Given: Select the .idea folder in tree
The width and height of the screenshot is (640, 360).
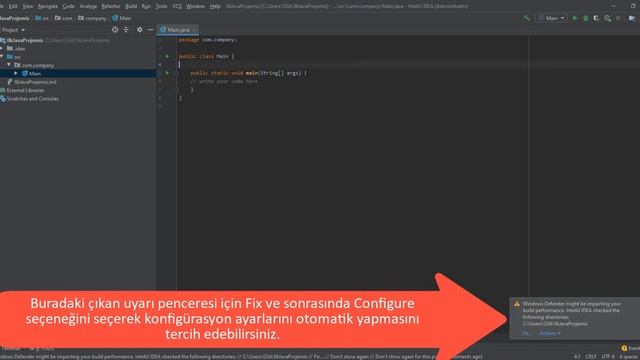Looking at the screenshot, I should pyautogui.click(x=16, y=49).
